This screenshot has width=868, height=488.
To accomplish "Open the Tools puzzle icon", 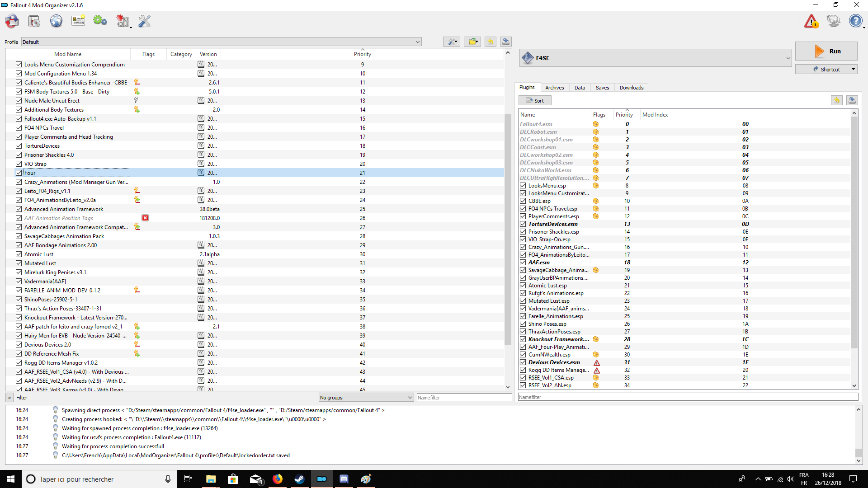I will 122,21.
